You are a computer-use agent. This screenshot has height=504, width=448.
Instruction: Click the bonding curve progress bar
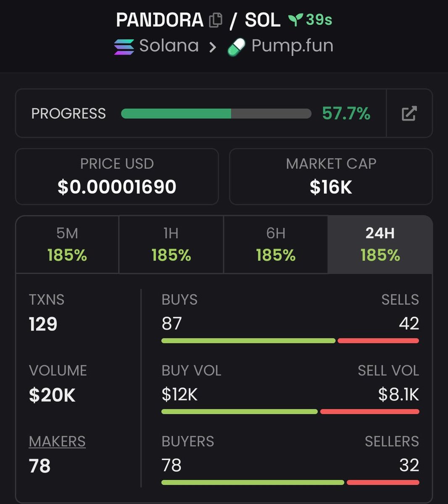(216, 113)
